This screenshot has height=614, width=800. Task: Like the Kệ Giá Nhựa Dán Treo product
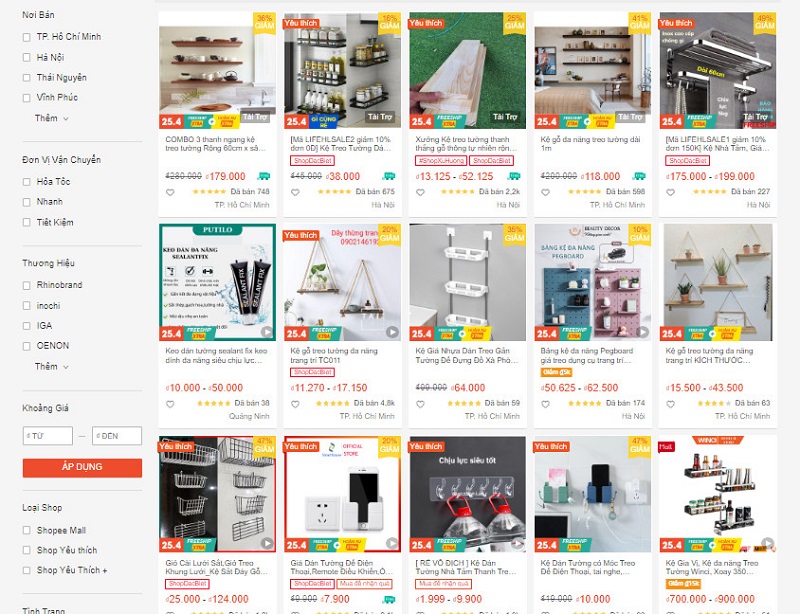click(x=420, y=404)
